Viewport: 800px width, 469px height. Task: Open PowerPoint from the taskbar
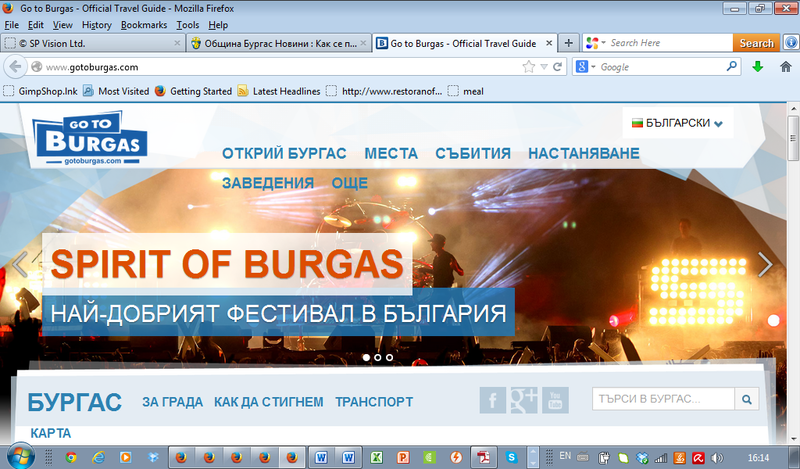pyautogui.click(x=403, y=457)
